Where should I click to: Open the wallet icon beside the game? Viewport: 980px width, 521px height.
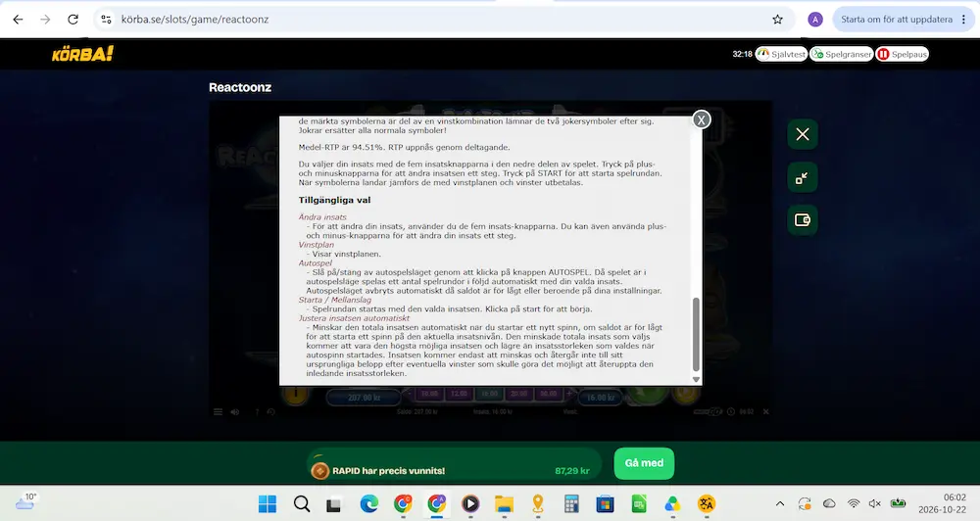point(803,220)
